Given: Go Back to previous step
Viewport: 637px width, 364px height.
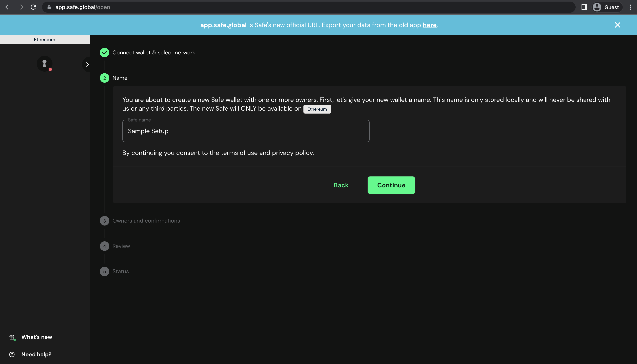Looking at the screenshot, I should point(341,185).
